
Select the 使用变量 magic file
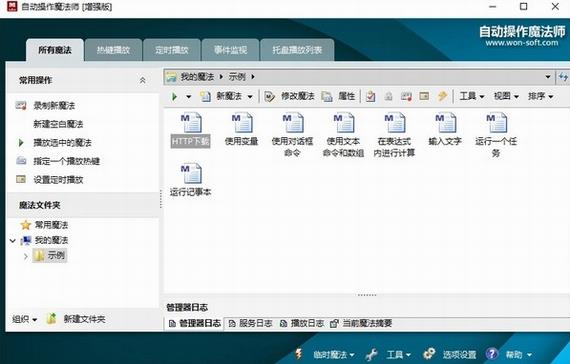(241, 130)
